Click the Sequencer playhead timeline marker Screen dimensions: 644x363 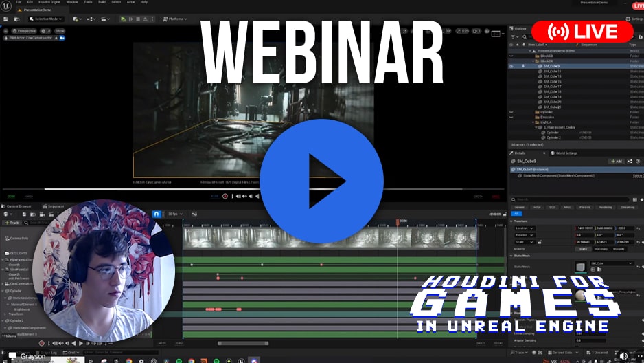[398, 222]
